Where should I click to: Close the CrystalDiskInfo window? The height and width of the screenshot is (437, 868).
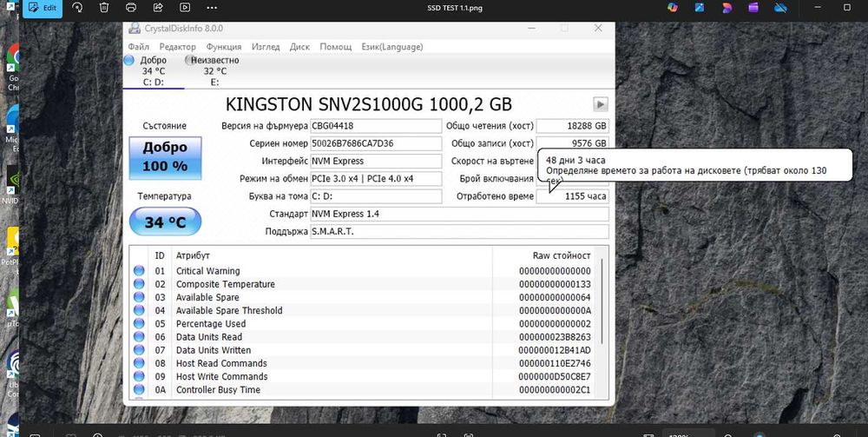[x=597, y=29]
